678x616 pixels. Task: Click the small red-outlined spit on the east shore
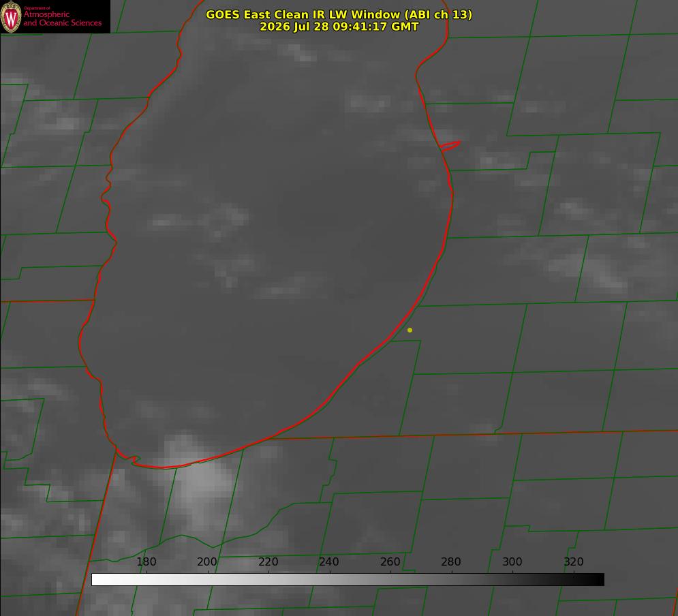click(450, 146)
